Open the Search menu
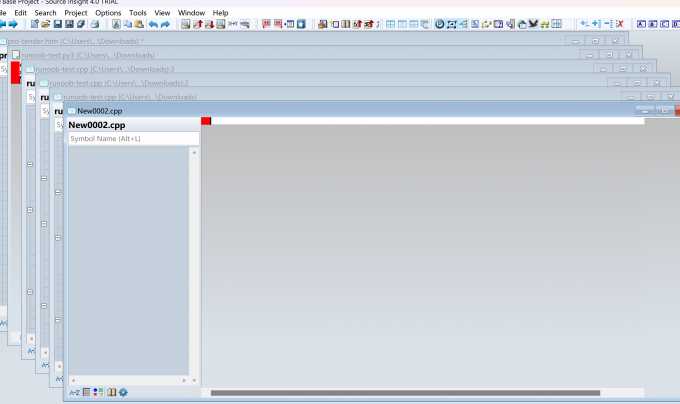The width and height of the screenshot is (680, 404). [46, 13]
